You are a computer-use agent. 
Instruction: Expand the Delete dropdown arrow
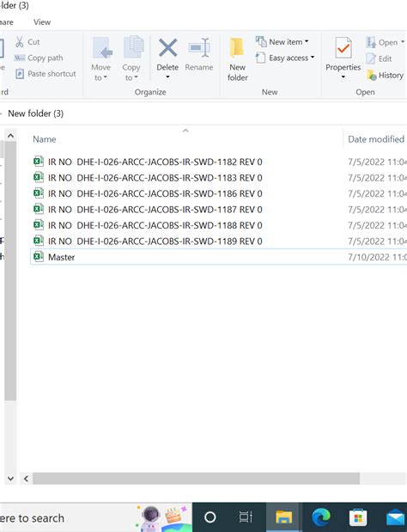coord(167,77)
